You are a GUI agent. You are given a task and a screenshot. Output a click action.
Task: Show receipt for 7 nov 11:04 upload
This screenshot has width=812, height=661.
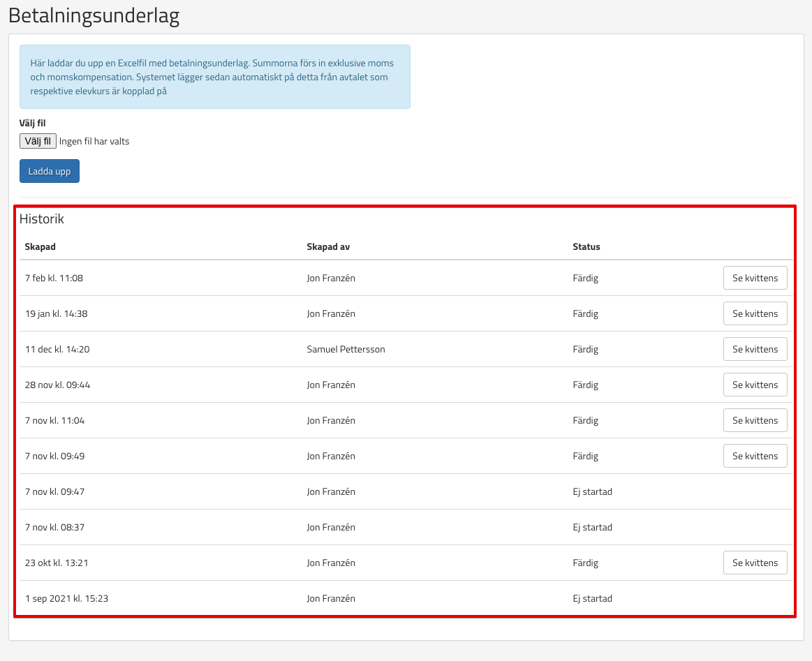[x=755, y=420]
